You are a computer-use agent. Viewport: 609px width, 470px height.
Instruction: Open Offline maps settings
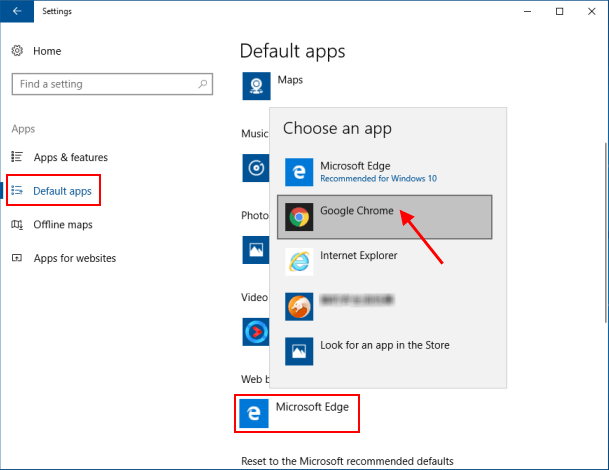pyautogui.click(x=63, y=224)
